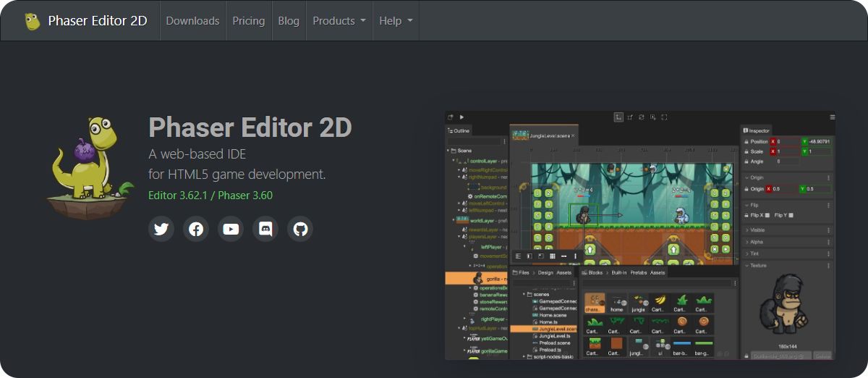868x378 pixels.
Task: Toggle the Flip lock icon
Action: point(746,215)
